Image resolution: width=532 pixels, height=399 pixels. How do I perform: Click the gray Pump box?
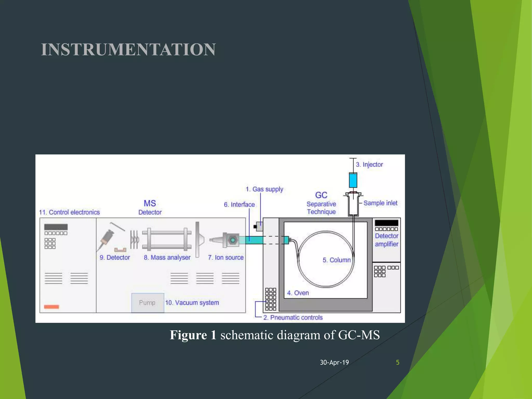point(148,303)
